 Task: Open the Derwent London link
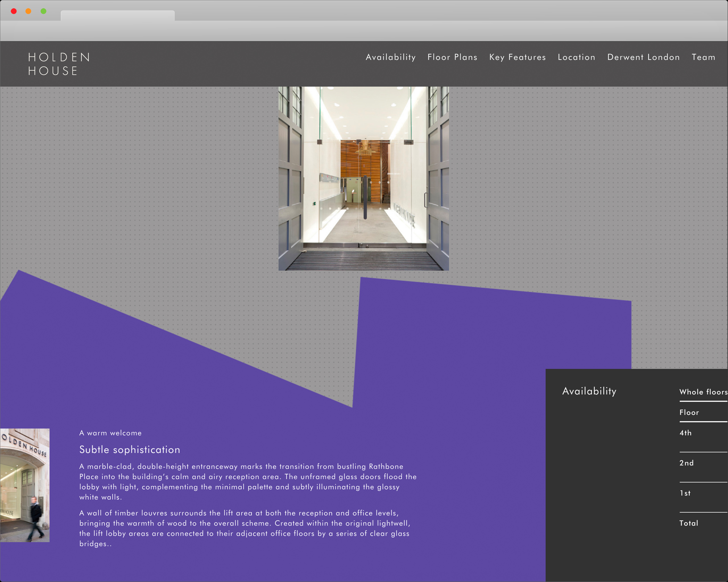tap(643, 57)
